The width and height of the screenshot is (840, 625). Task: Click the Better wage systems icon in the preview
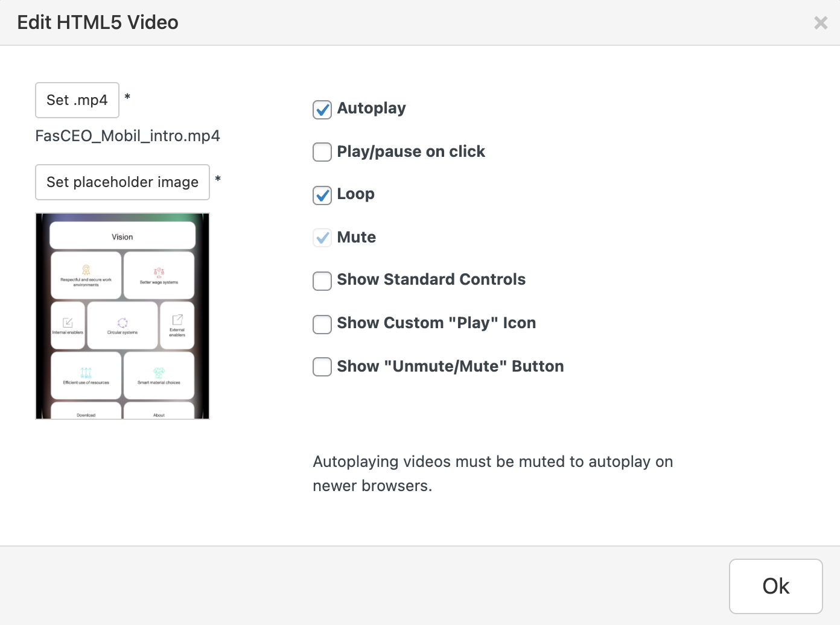[159, 272]
